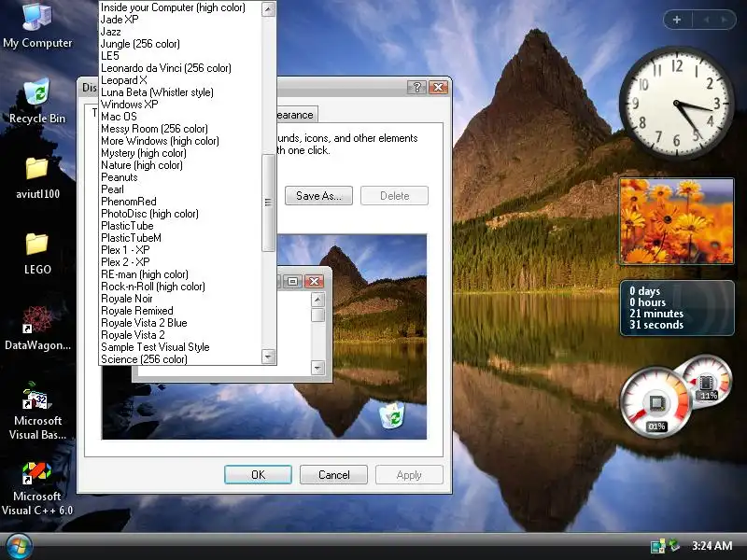Pick Royale Vista 2 theme

[180, 335]
